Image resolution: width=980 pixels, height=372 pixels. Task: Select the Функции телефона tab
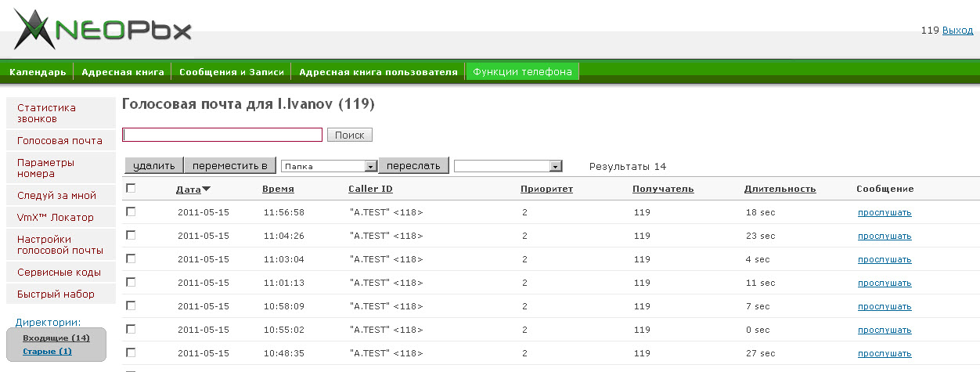coord(523,72)
